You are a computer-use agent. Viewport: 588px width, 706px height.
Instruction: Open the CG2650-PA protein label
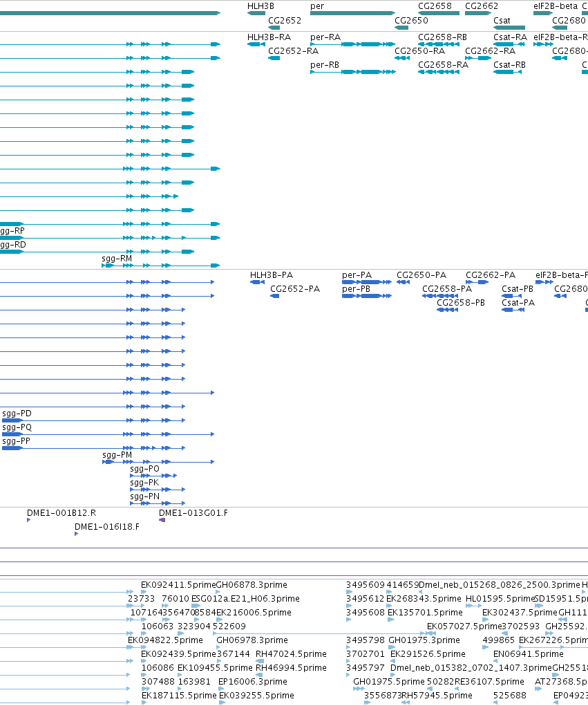pyautogui.click(x=421, y=275)
